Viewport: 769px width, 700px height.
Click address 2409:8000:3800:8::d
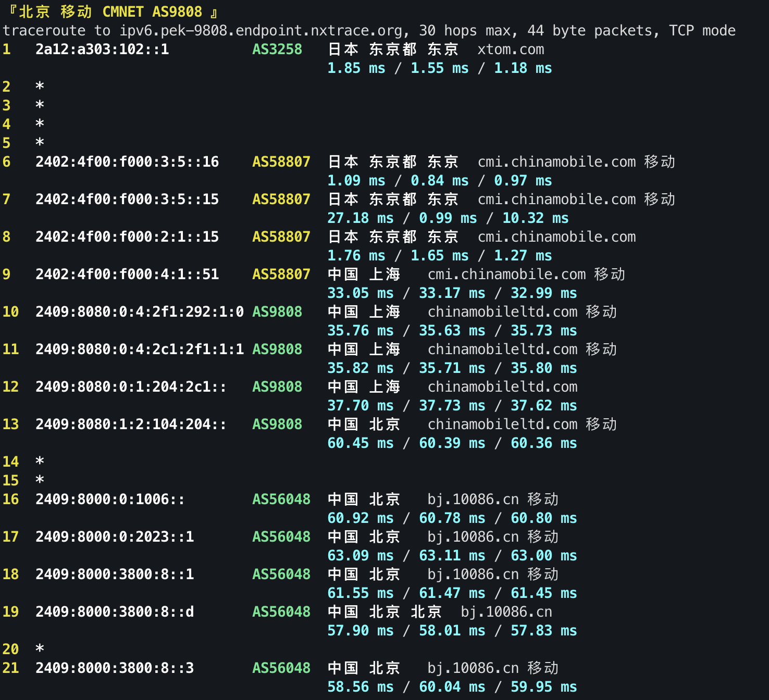[115, 612]
